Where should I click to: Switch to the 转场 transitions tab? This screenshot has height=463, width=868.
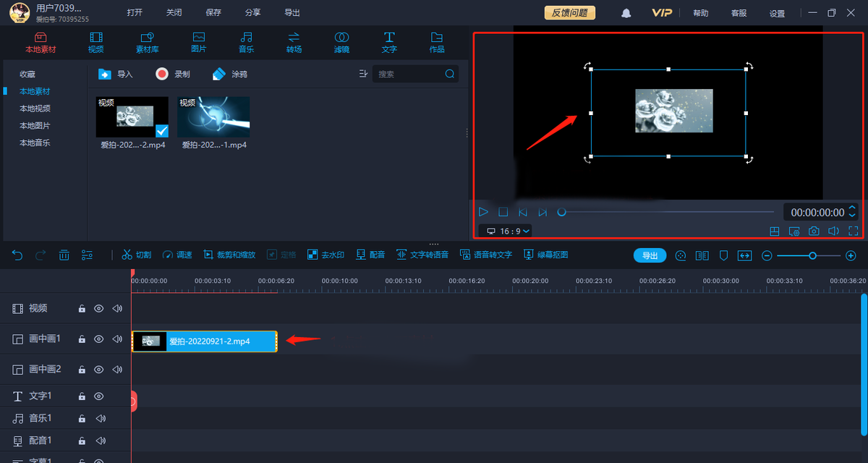tap(294, 43)
